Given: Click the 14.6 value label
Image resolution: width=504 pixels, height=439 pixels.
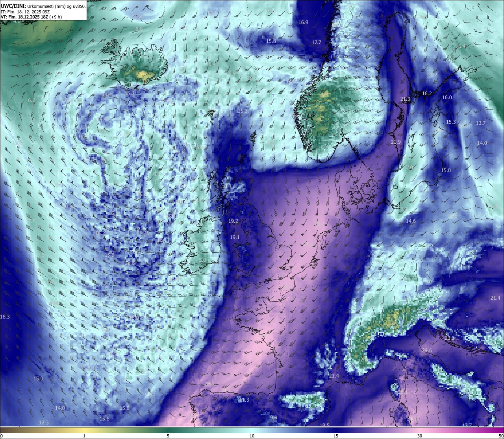Looking at the screenshot, I should [411, 221].
